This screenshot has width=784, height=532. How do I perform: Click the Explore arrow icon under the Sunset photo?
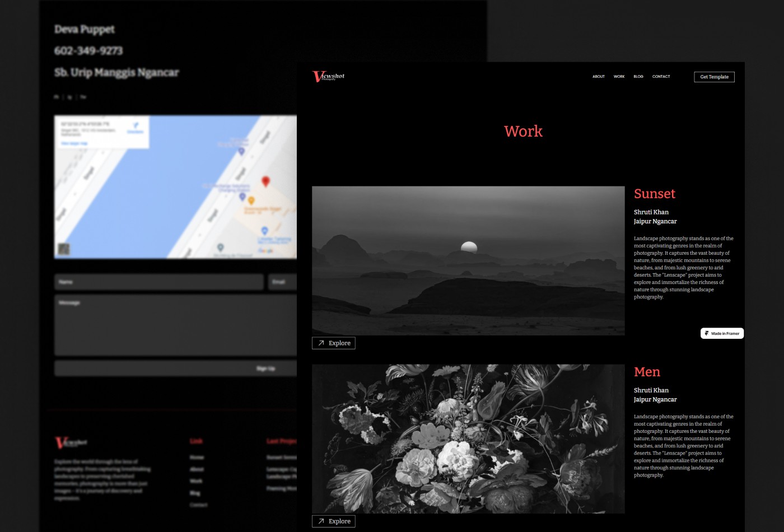tap(321, 343)
